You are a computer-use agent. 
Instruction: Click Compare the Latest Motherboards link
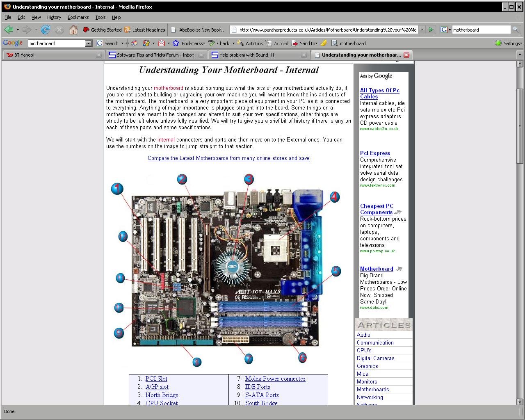coord(228,158)
